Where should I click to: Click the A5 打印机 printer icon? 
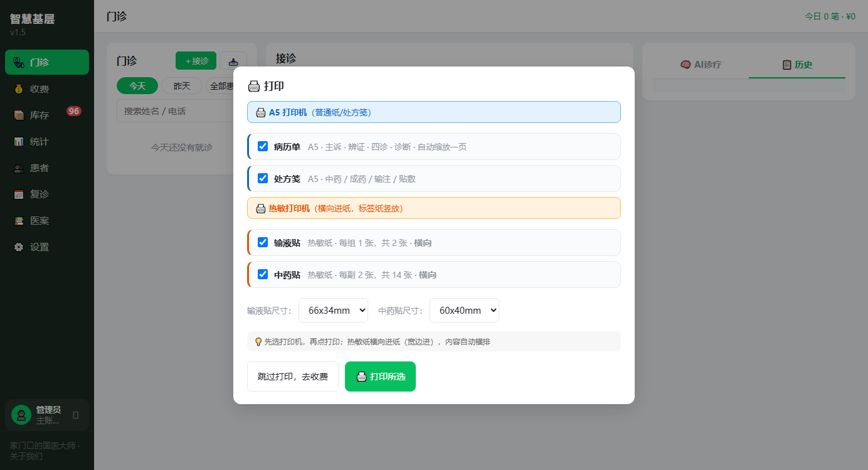pyautogui.click(x=261, y=113)
